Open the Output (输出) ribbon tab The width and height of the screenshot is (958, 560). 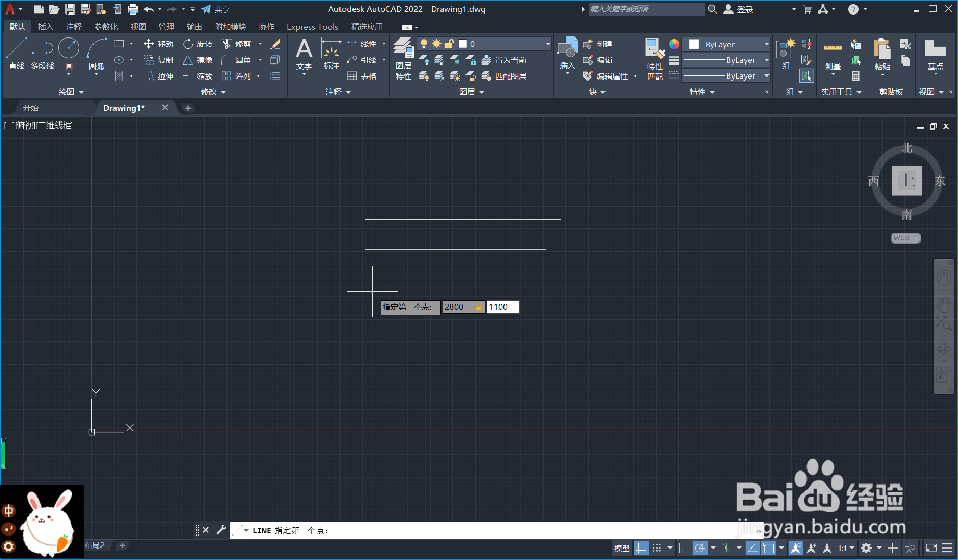pos(195,27)
